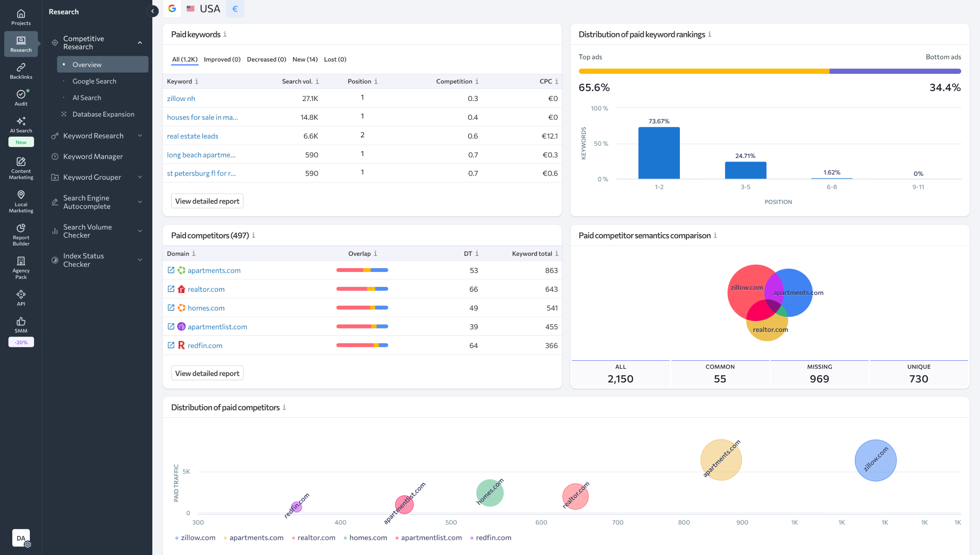Click info icon next to Paid keywords
This screenshot has height=555, width=980.
point(225,34)
